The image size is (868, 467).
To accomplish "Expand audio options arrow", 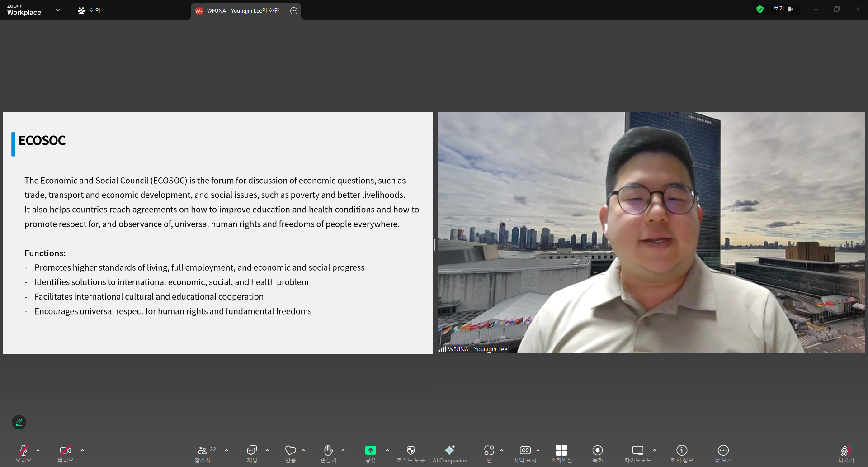I will 38,450.
